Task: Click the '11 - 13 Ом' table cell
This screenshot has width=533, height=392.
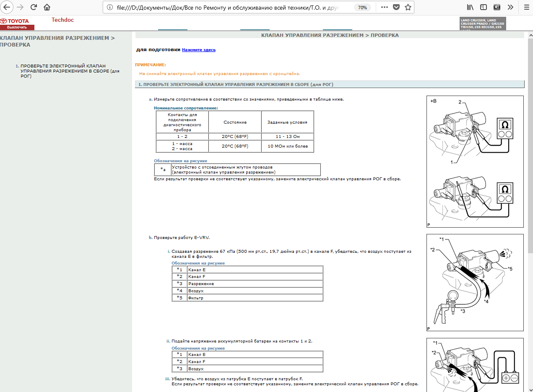Action: pyautogui.click(x=287, y=137)
